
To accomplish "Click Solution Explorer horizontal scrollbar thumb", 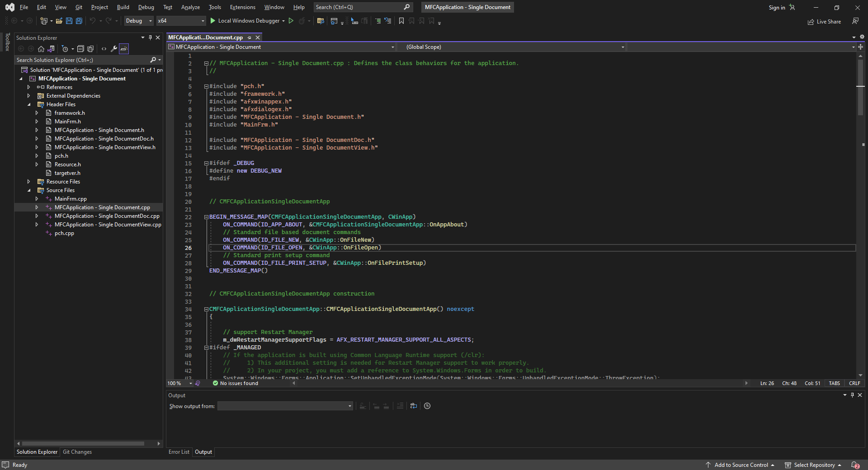I will pos(83,443).
